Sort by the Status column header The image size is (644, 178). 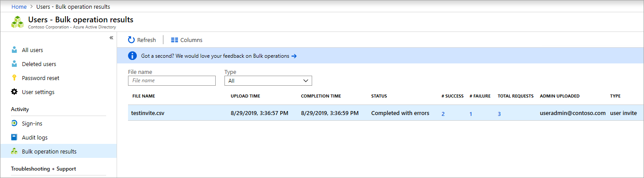click(379, 96)
